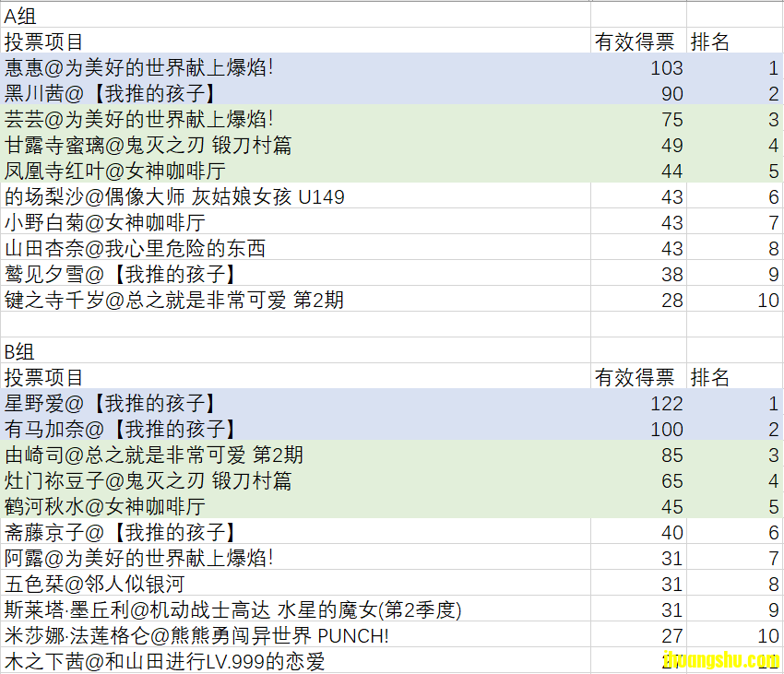This screenshot has height=674, width=784.
Task: Click the 黑川茜@【我推的孩子】 cell
Action: pyautogui.click(x=295, y=92)
